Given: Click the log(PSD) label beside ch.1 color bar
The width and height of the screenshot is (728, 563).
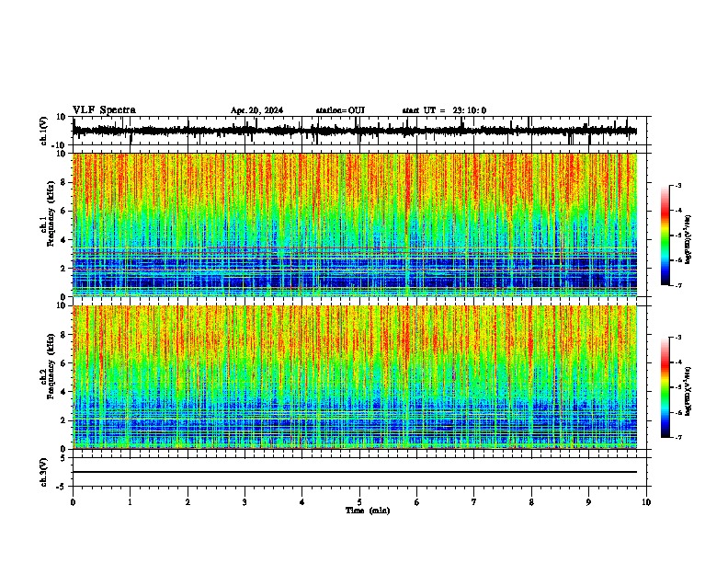Looking at the screenshot, I should [x=688, y=240].
